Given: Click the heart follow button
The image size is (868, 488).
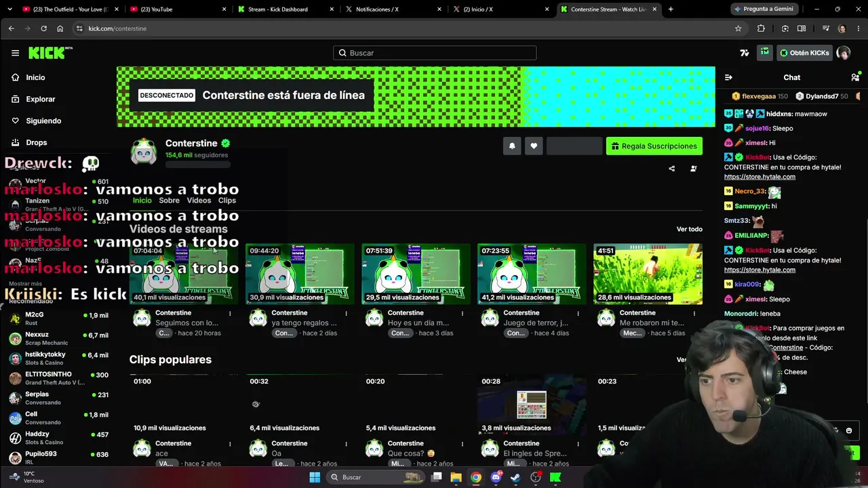Looking at the screenshot, I should coord(534,146).
